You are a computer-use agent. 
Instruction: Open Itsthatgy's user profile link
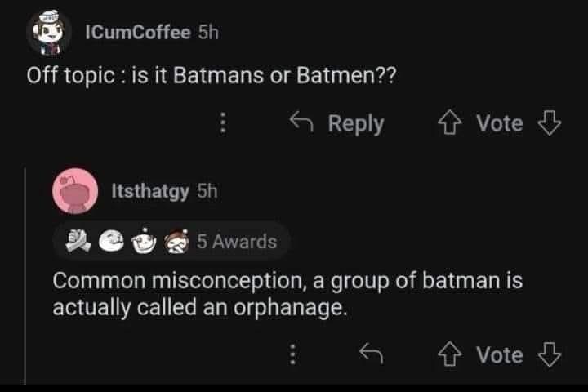pos(150,190)
